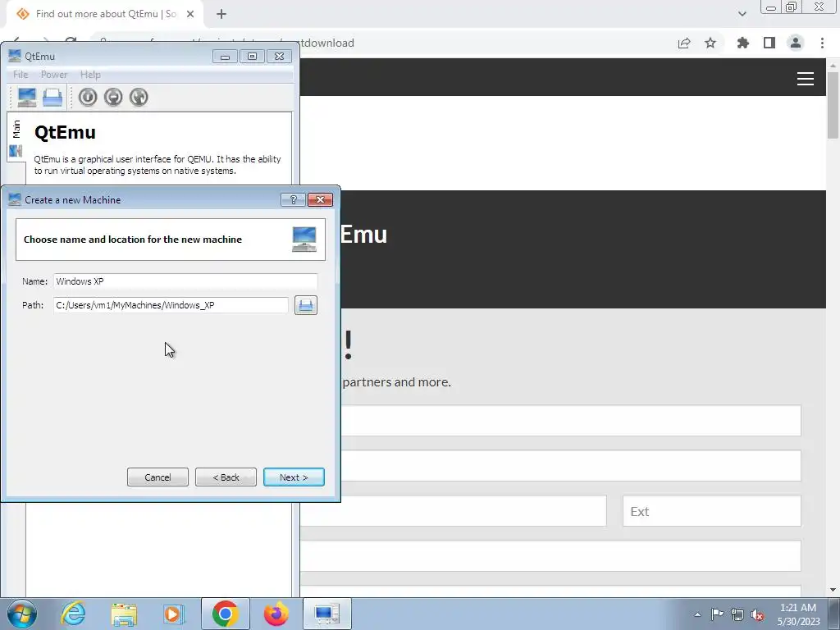The height and width of the screenshot is (630, 840).
Task: Open the File menu in QtEmu
Action: [21, 75]
